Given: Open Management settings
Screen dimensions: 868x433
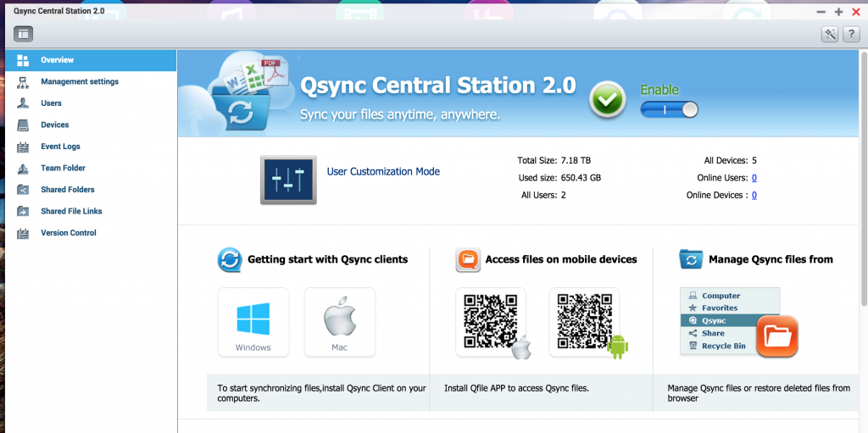Looking at the screenshot, I should [79, 82].
